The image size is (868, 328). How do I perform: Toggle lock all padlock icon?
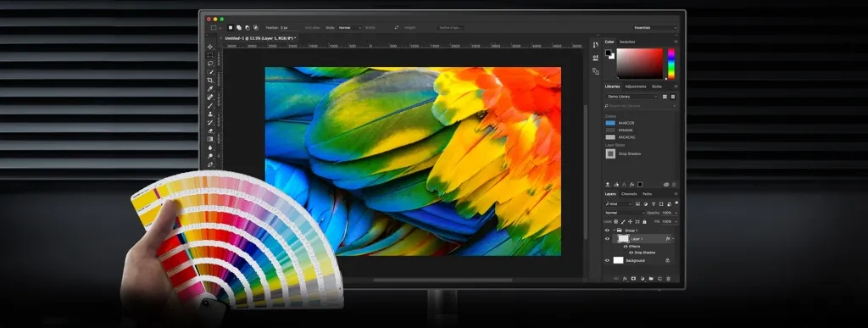[644, 222]
